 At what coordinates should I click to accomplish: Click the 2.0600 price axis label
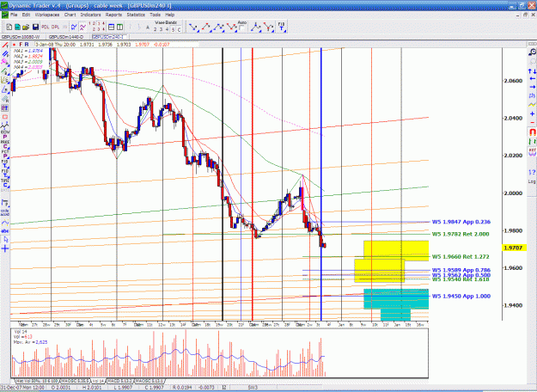click(x=513, y=81)
